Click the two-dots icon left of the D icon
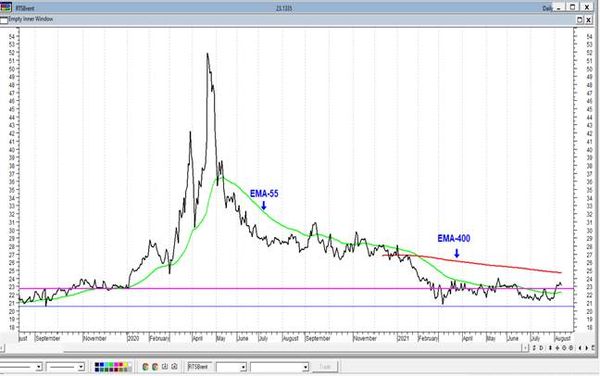Image resolution: width=600 pixels, height=376 pixels. (x=534, y=348)
